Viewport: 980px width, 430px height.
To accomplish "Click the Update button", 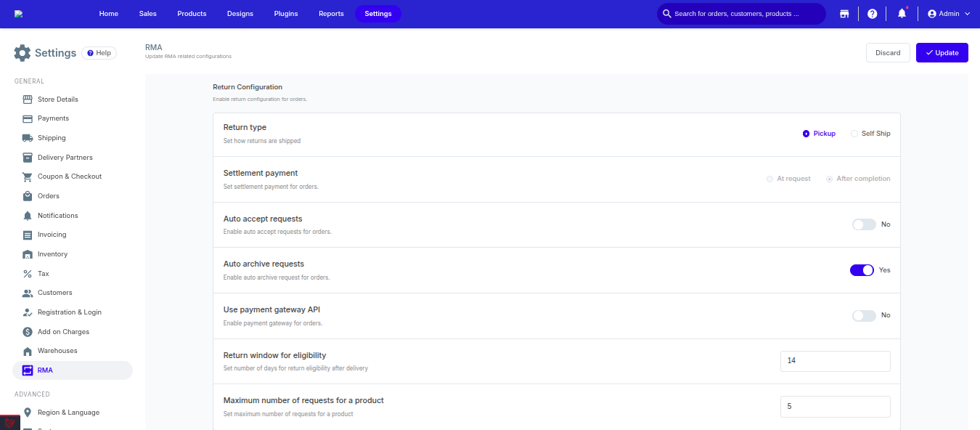I will pyautogui.click(x=942, y=53).
